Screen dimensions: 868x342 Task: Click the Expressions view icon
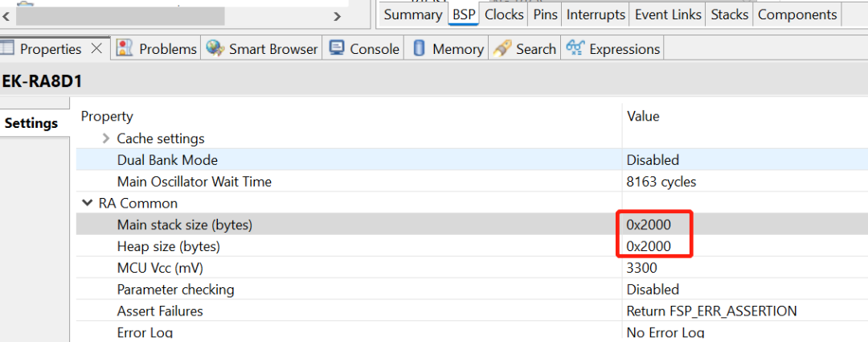(575, 49)
